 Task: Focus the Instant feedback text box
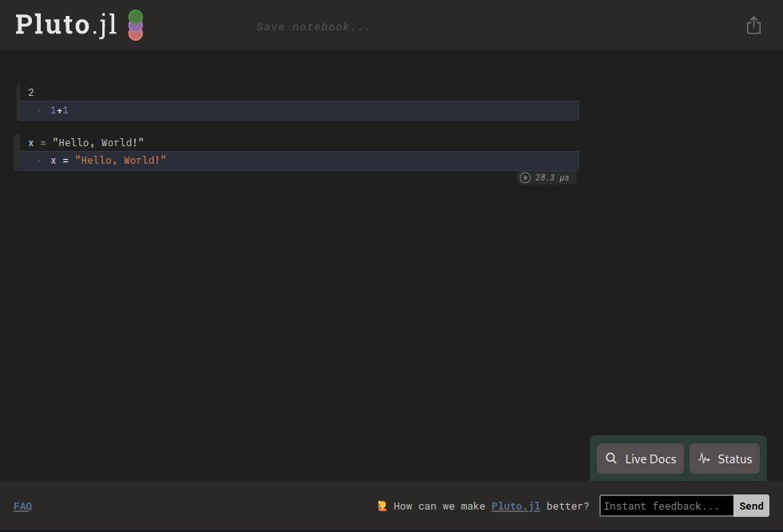(x=666, y=506)
